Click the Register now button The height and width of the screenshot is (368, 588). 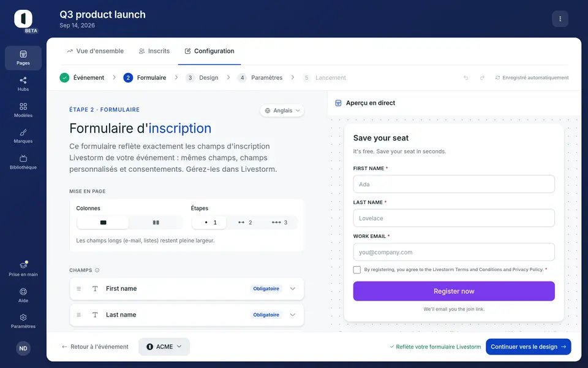point(454,291)
